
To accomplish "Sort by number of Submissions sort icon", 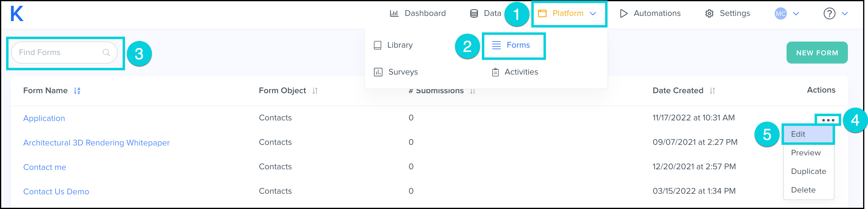I will pyautogui.click(x=472, y=91).
